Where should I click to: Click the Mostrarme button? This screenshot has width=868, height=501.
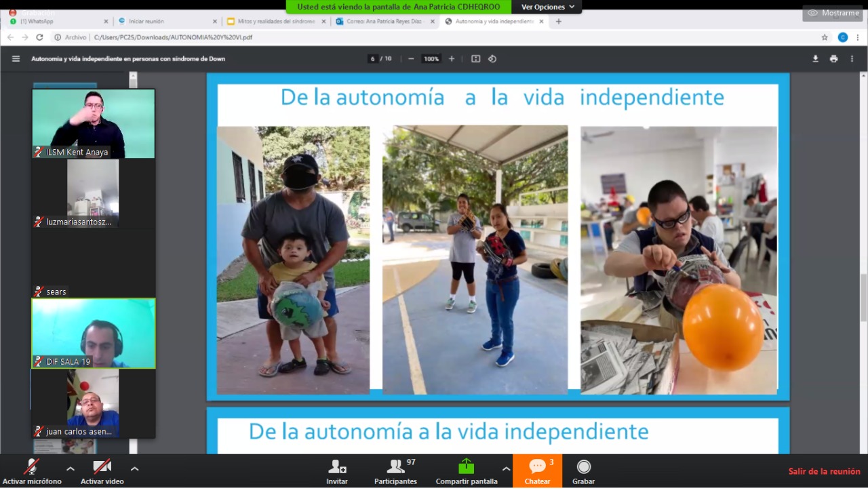pos(833,13)
